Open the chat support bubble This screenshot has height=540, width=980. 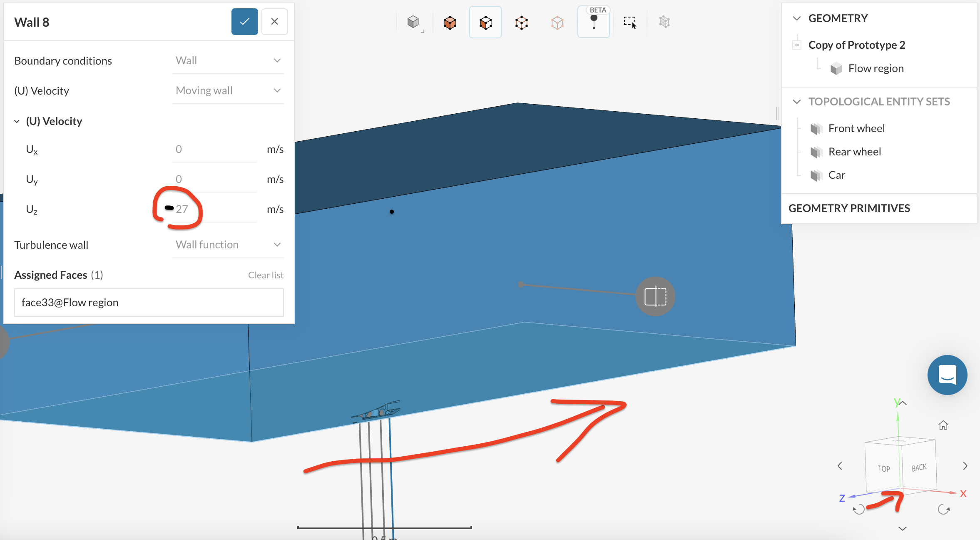[947, 375]
